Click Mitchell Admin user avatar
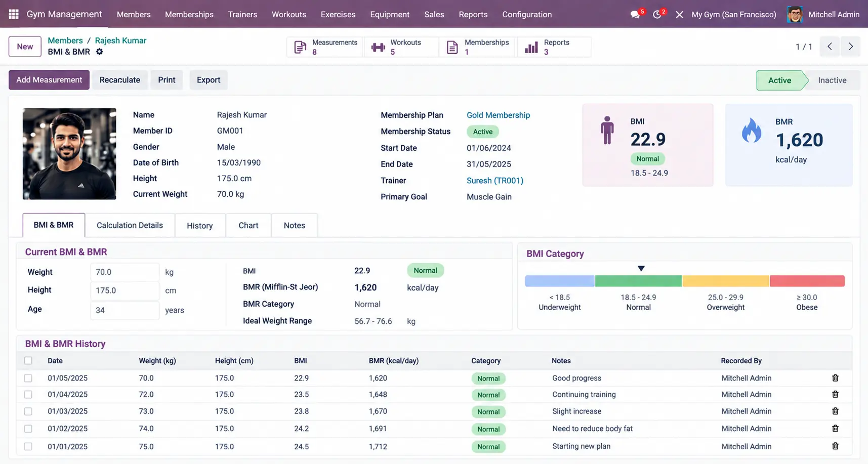The height and width of the screenshot is (464, 868). [x=795, y=14]
